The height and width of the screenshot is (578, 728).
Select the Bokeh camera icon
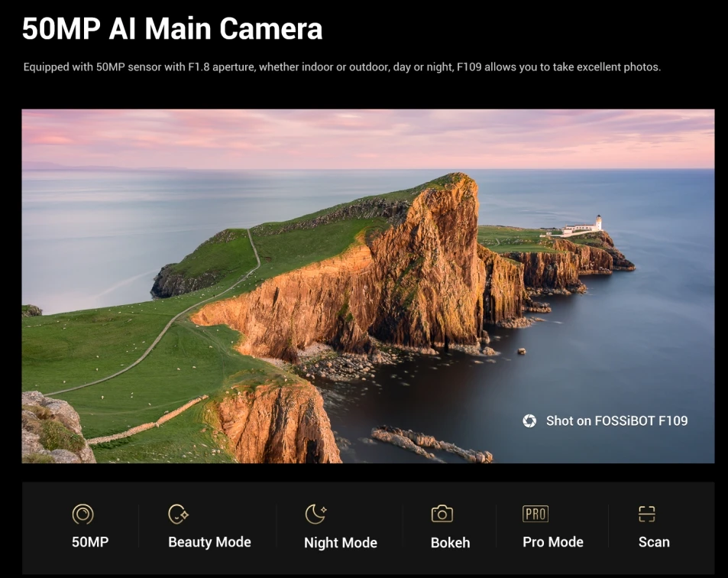point(442,514)
